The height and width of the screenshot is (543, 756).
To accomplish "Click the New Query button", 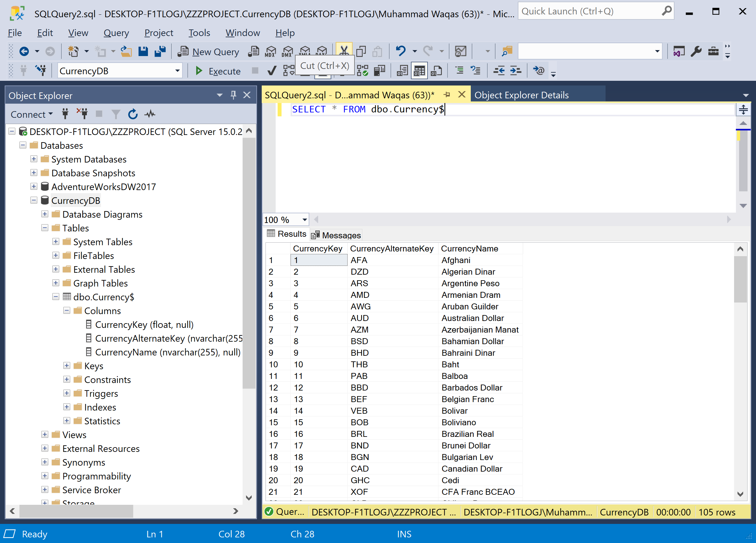I will pos(209,52).
